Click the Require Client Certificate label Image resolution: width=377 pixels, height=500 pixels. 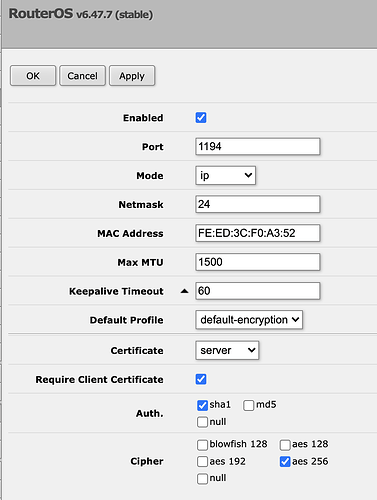[99, 380]
